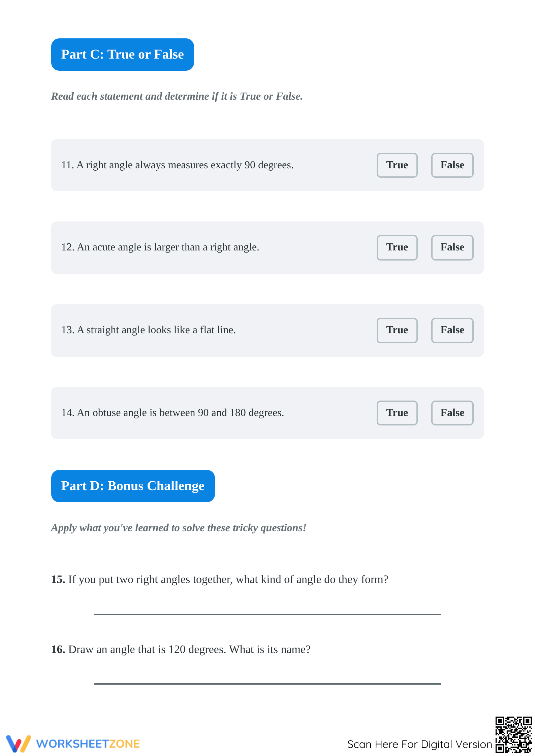Click the QR code for digital version
Image resolution: width=535 pixels, height=756 pixels.
click(513, 734)
